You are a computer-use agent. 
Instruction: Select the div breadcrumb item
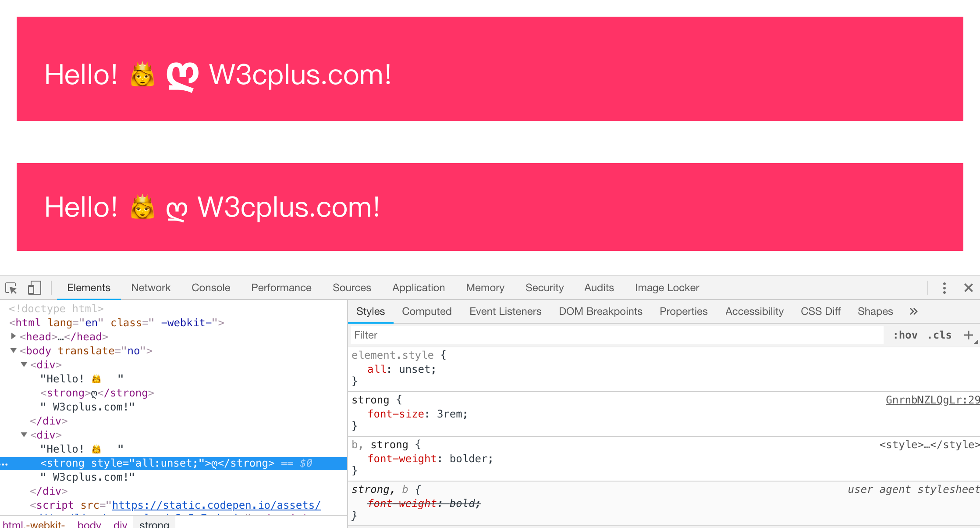(120, 524)
